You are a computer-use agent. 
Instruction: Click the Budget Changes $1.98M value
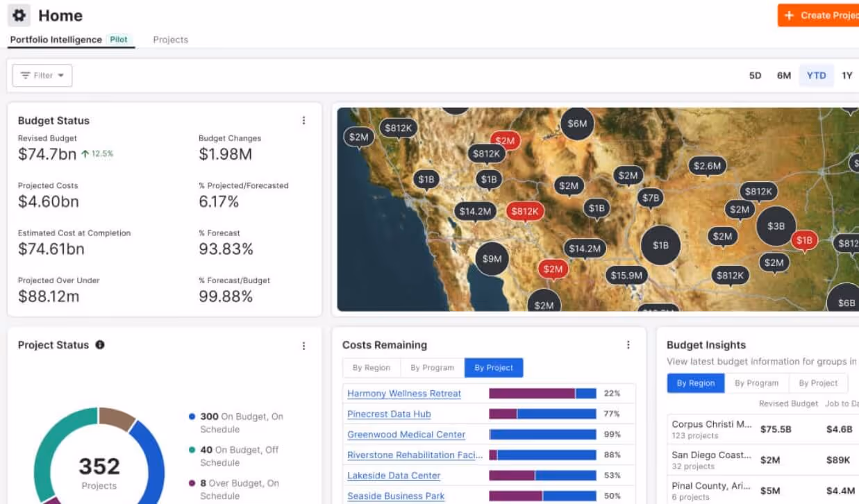click(225, 154)
